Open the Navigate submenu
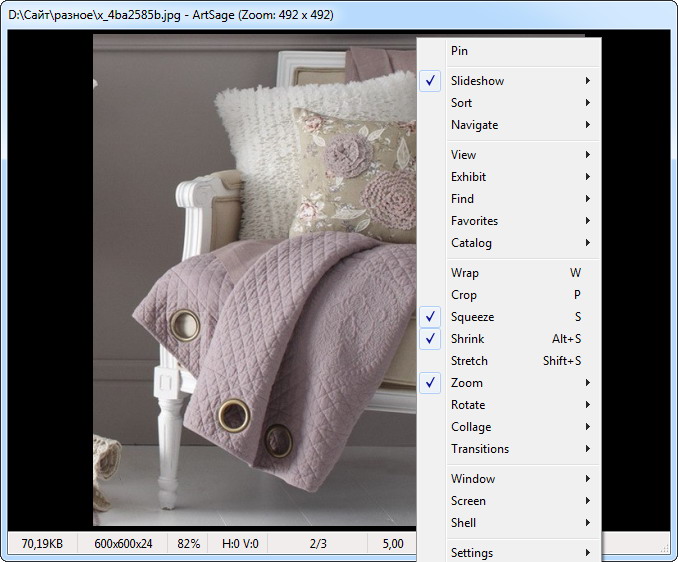Screen dimensions: 678x562 tap(509, 125)
